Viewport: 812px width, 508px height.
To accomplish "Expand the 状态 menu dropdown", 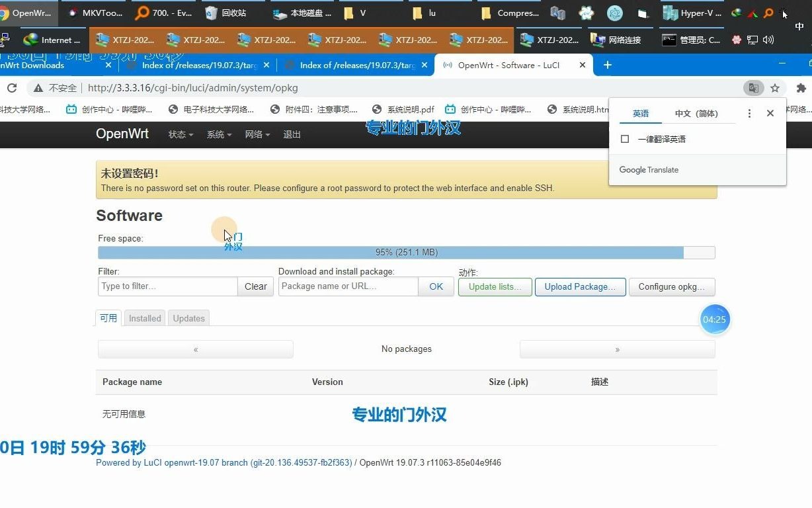I will tap(181, 134).
